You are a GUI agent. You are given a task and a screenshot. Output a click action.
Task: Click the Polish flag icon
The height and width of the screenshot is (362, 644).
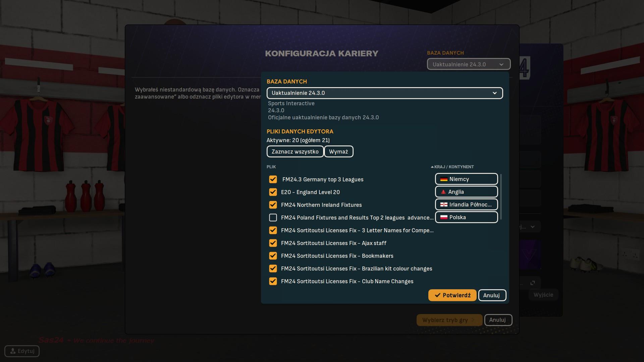click(444, 218)
